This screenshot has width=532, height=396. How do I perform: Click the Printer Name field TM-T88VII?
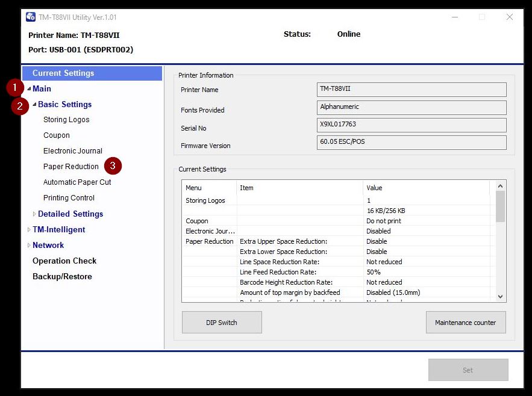[412, 90]
